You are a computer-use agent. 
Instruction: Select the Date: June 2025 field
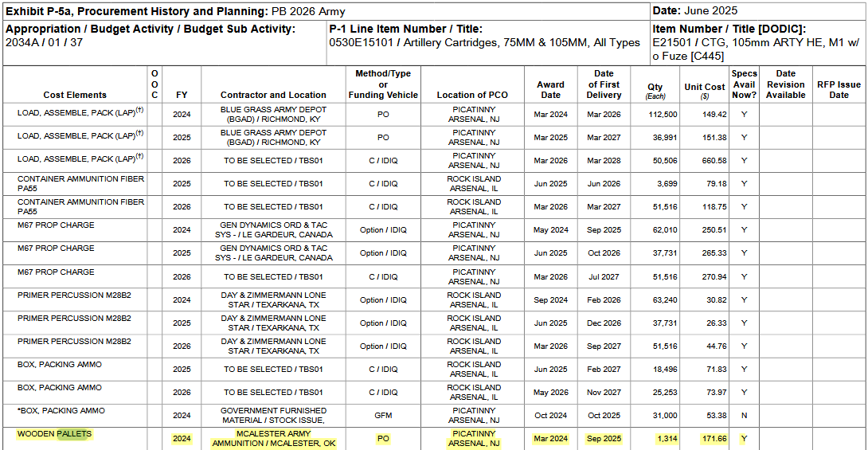694,10
